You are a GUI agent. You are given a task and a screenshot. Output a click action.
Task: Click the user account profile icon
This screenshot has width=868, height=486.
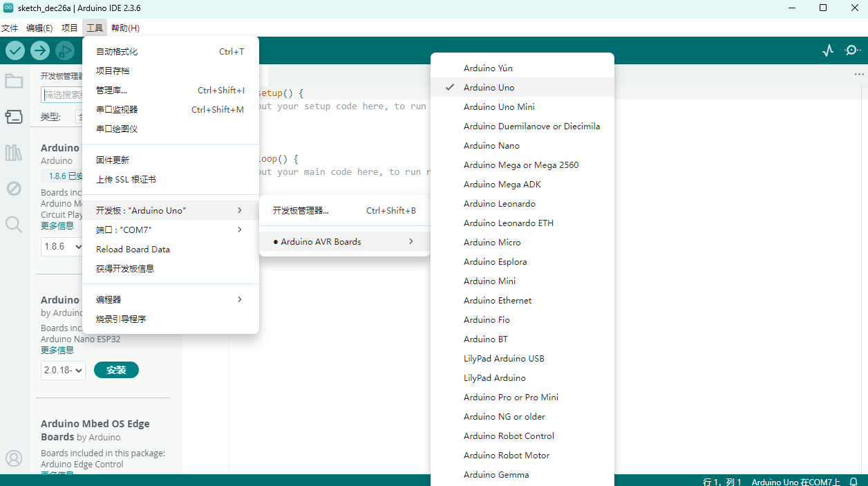(x=14, y=458)
